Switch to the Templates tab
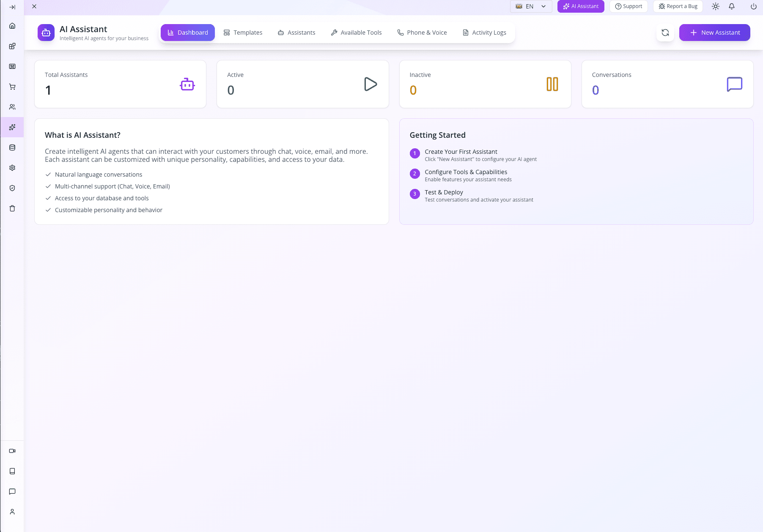 (243, 33)
